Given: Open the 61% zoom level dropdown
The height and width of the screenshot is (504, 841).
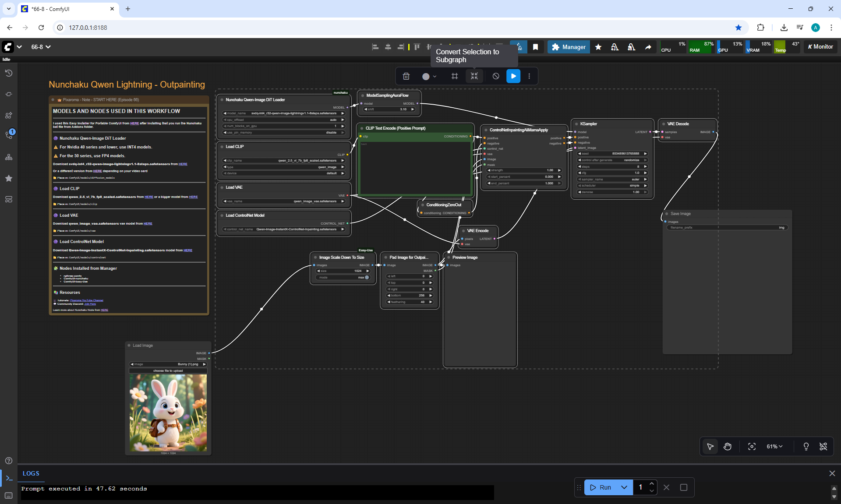Looking at the screenshot, I should (774, 447).
